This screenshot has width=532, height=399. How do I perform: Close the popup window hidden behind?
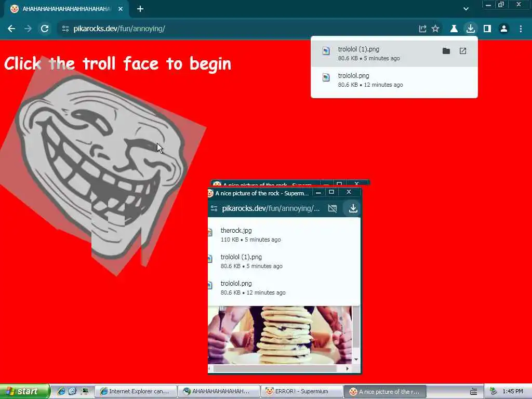click(x=356, y=183)
